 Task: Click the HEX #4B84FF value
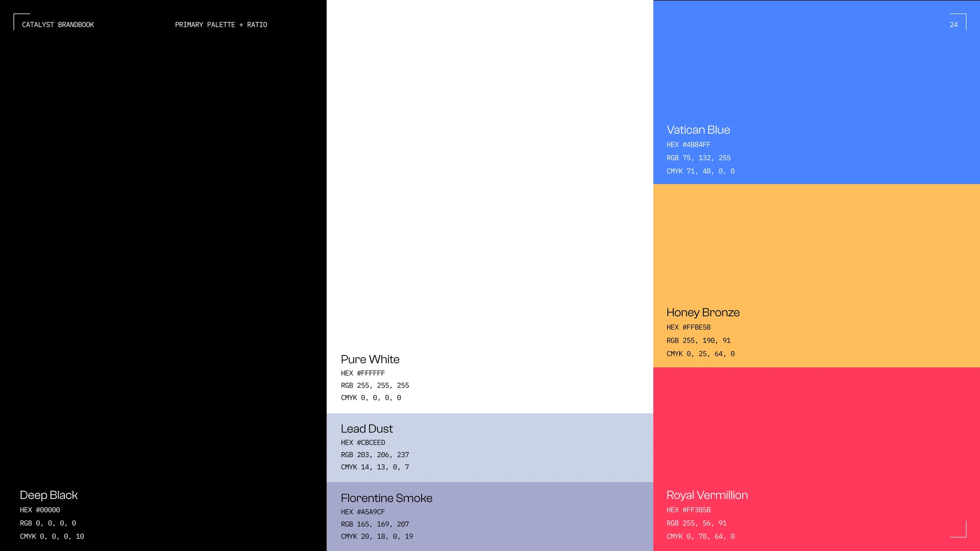coord(688,145)
